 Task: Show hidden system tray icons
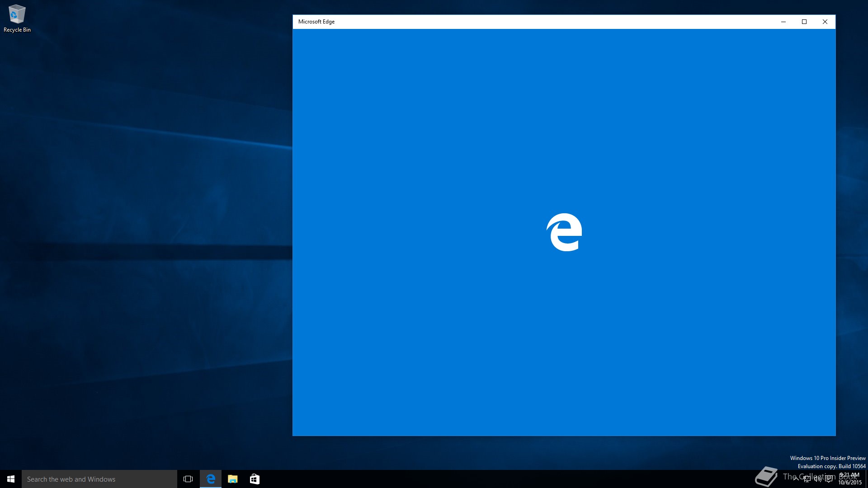click(x=796, y=479)
